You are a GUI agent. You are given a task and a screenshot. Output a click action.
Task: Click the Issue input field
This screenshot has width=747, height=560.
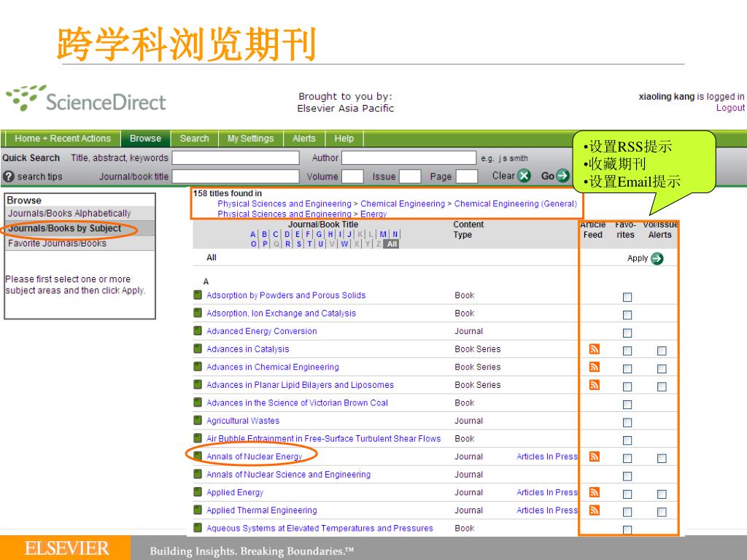(x=410, y=176)
